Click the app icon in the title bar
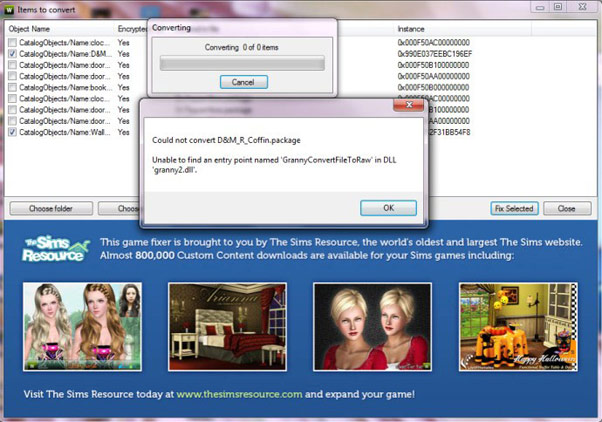 click(x=9, y=7)
